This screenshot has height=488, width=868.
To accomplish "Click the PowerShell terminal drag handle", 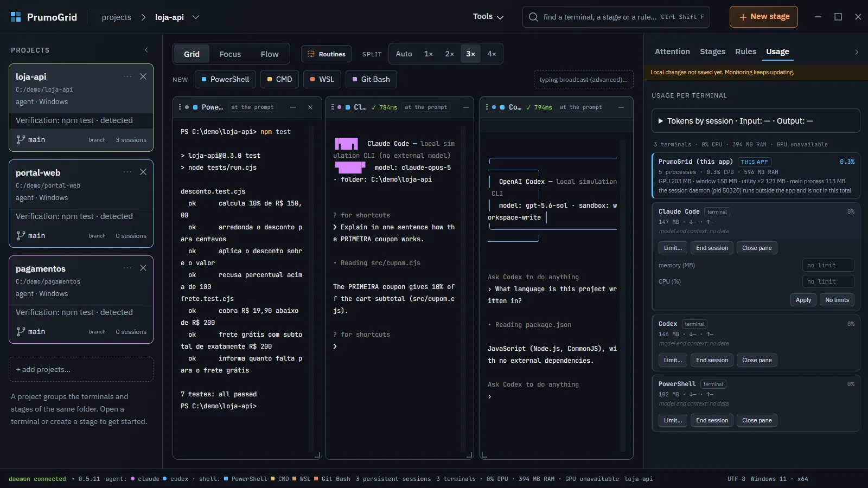I will 180,107.
